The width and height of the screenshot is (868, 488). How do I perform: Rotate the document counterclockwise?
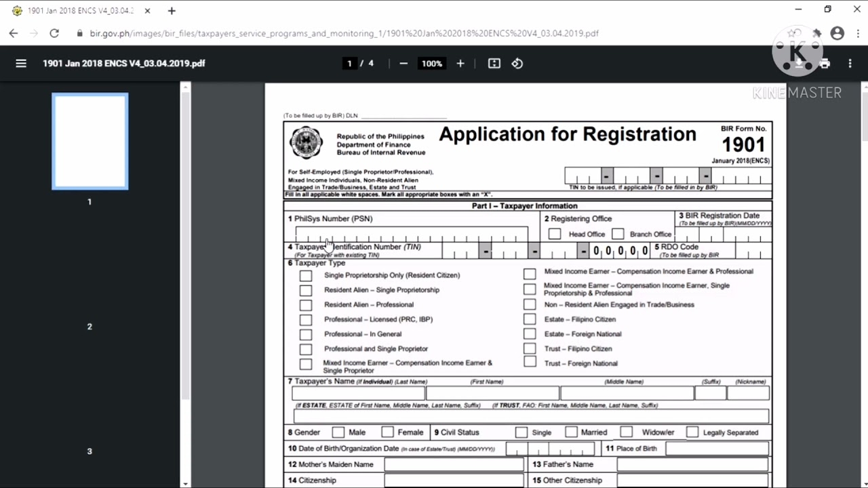[517, 63]
